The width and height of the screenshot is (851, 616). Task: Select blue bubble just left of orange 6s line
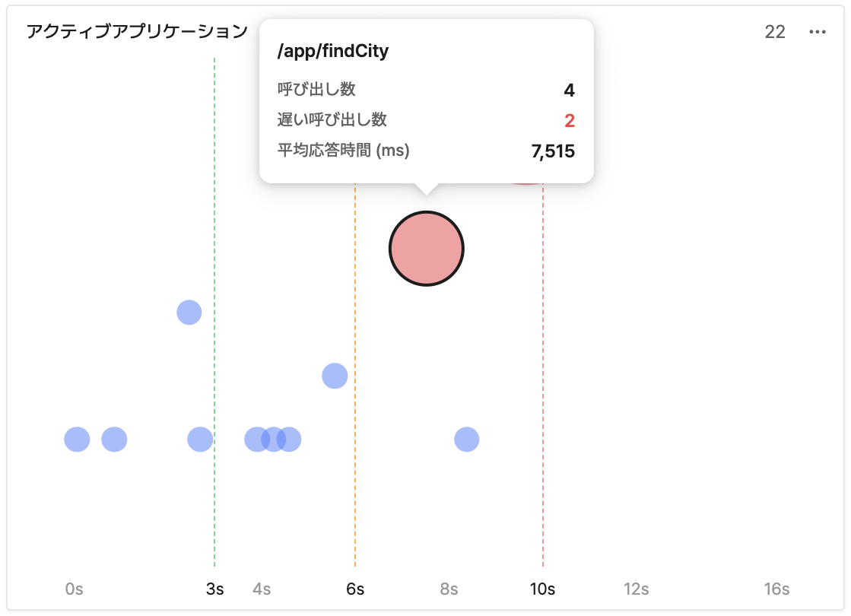coord(335,376)
